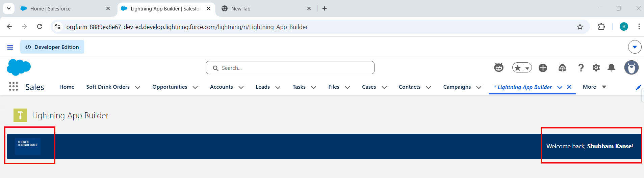This screenshot has width=644, height=178.
Task: Open the Contacts tab
Action: pyautogui.click(x=410, y=87)
